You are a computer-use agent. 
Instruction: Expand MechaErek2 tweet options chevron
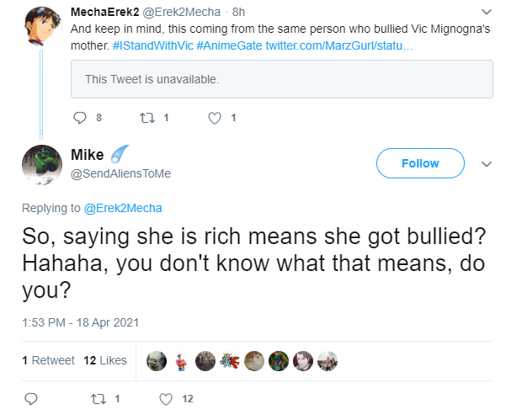coord(487,12)
